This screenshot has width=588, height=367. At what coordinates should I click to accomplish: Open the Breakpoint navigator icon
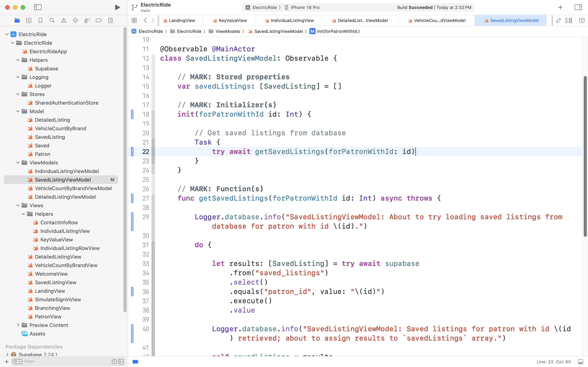tap(99, 21)
